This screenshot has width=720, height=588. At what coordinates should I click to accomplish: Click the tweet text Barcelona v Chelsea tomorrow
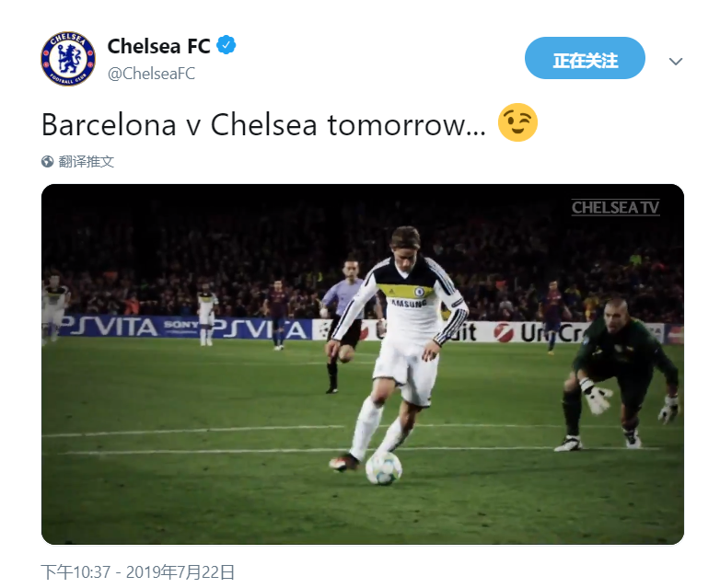[x=263, y=125]
